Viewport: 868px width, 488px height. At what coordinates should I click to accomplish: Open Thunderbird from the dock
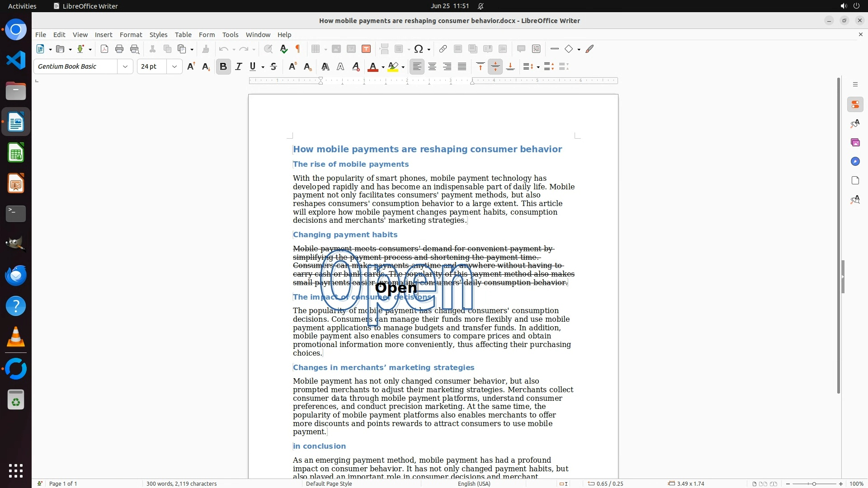click(16, 275)
